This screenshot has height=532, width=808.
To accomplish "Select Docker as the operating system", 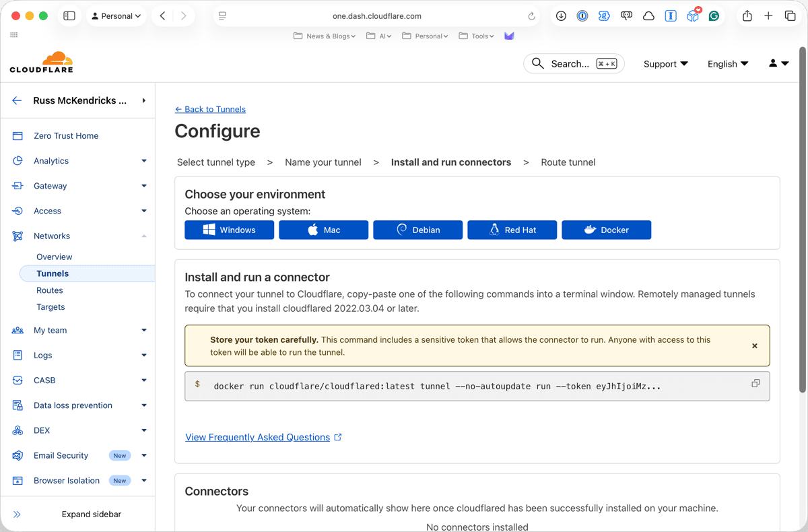I will (606, 230).
